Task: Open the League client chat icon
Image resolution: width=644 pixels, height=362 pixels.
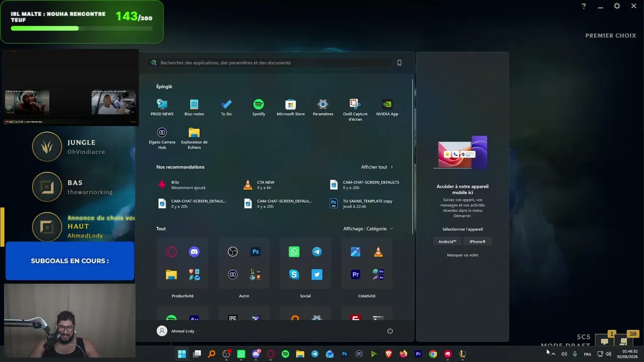Action: (x=605, y=341)
